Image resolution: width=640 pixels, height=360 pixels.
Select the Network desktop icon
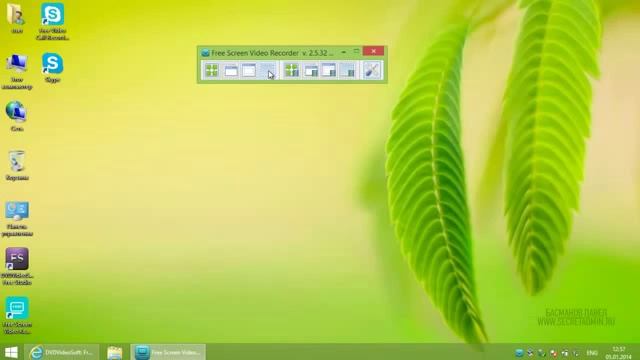[17, 117]
